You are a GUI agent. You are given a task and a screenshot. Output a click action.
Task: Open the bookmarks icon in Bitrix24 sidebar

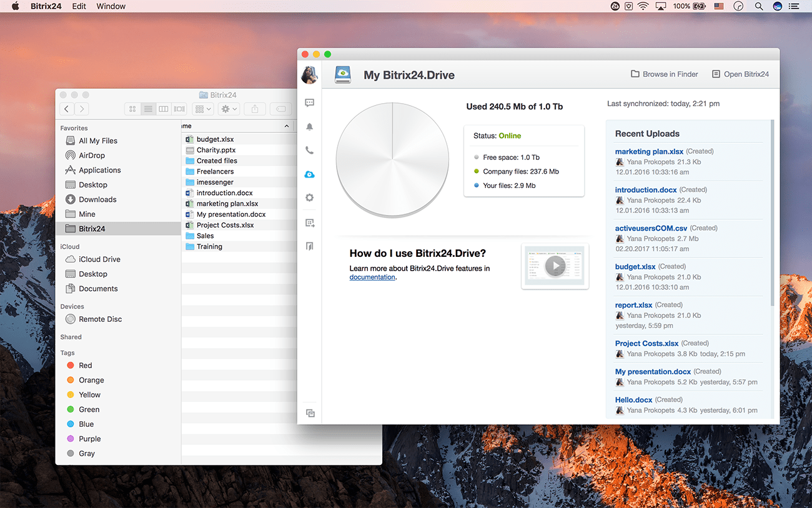[x=309, y=246]
